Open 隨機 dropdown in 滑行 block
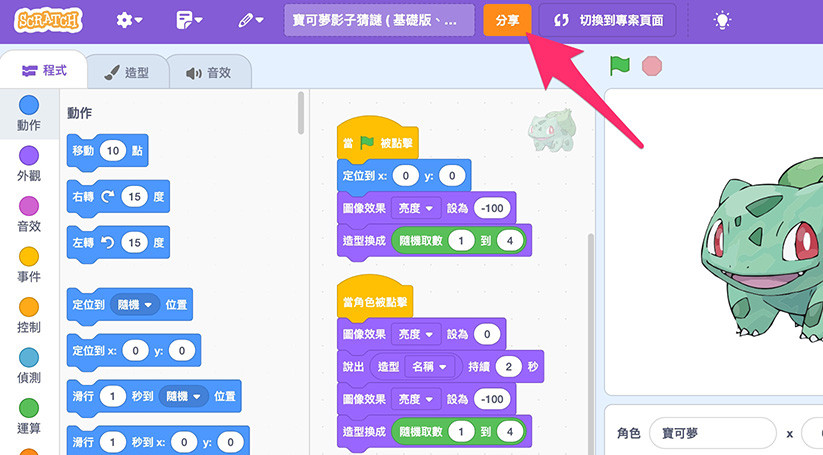The image size is (823, 455). pos(184,396)
